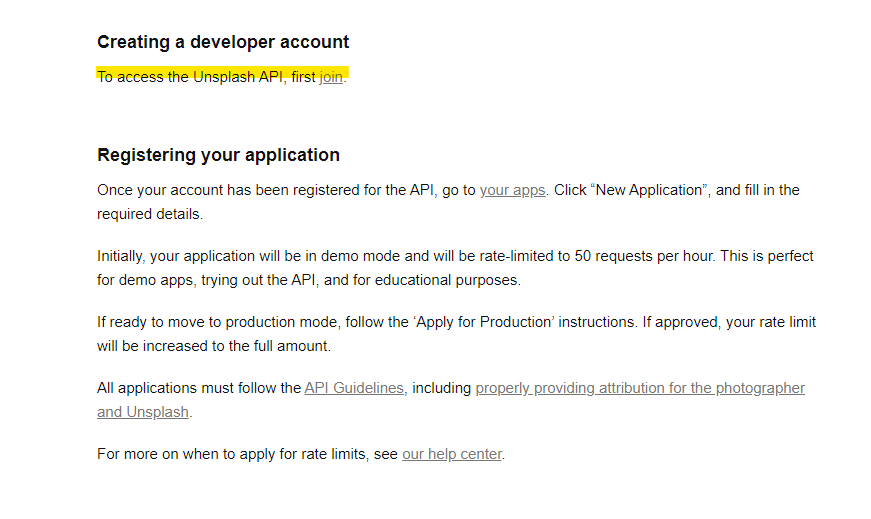Visit the 'our help center' link
This screenshot has height=519, width=871.
tap(452, 454)
